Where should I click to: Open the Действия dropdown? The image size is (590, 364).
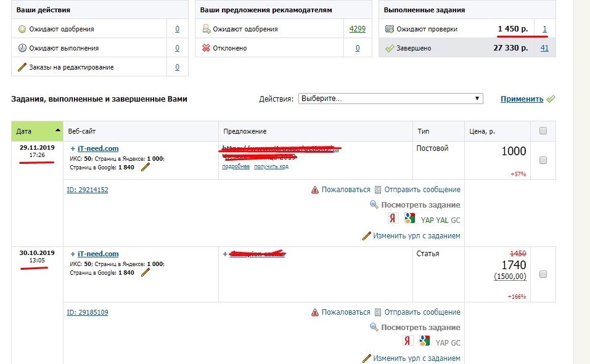[x=390, y=99]
